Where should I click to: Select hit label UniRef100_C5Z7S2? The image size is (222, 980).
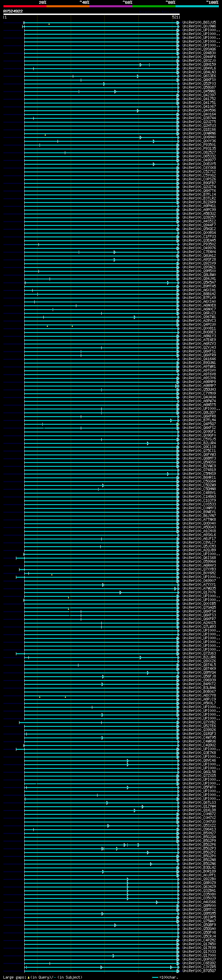pyautogui.click(x=199, y=172)
